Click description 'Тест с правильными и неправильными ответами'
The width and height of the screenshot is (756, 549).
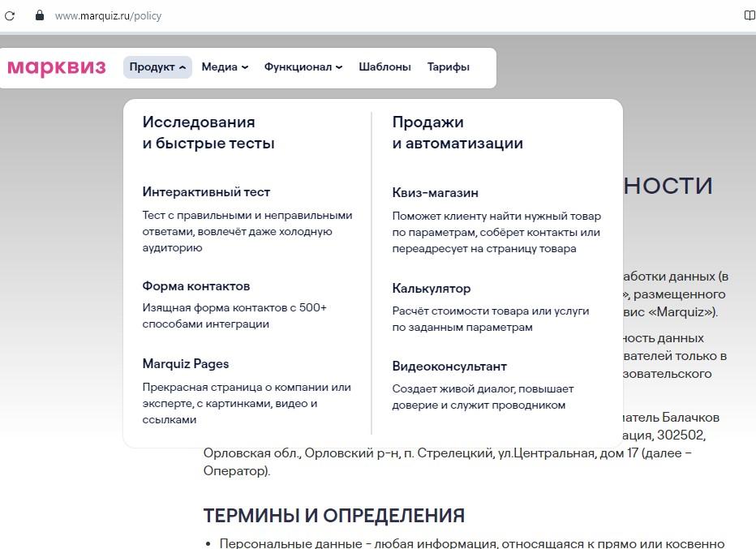point(247,231)
